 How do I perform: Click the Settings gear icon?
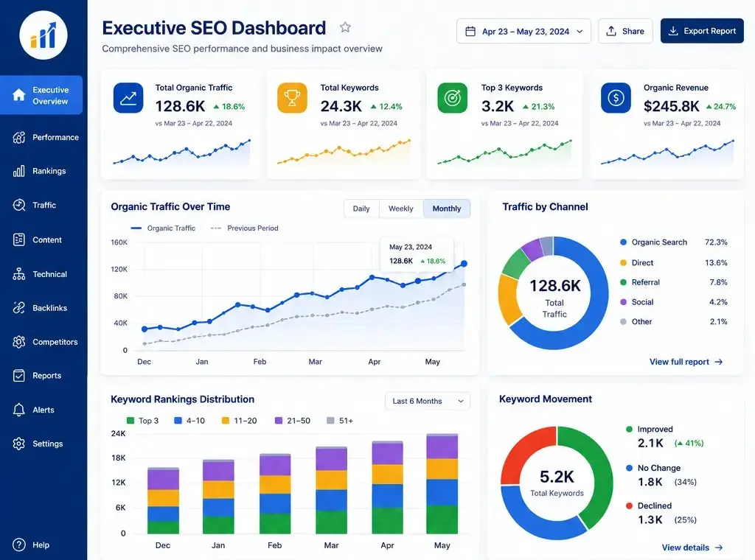click(x=18, y=444)
